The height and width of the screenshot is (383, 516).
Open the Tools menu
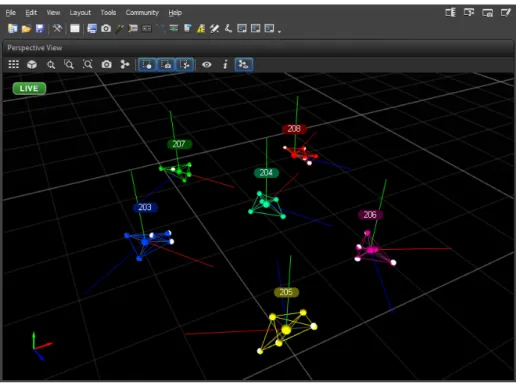pyautogui.click(x=108, y=13)
